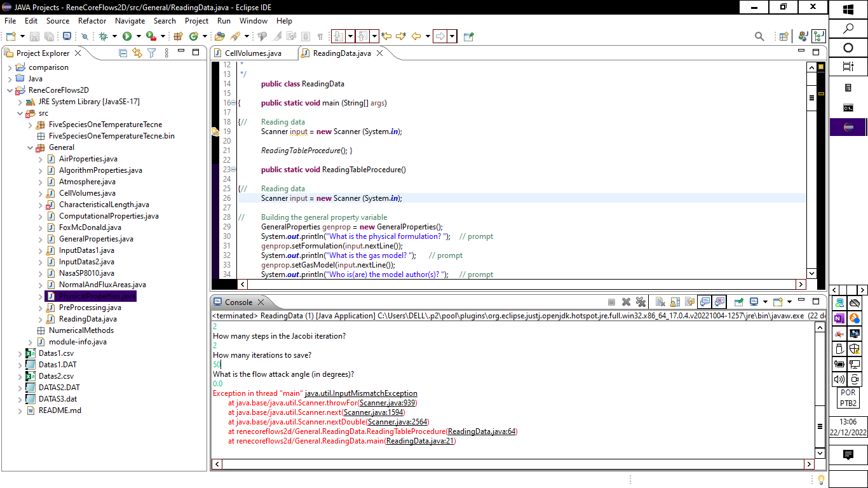Click the toolbar search magnifier icon
Image resolution: width=868 pixels, height=488 pixels.
[x=759, y=37]
